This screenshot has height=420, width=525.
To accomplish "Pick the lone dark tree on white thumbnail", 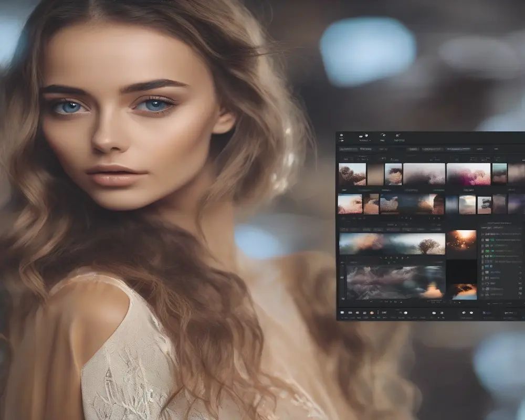I will point(484,205).
